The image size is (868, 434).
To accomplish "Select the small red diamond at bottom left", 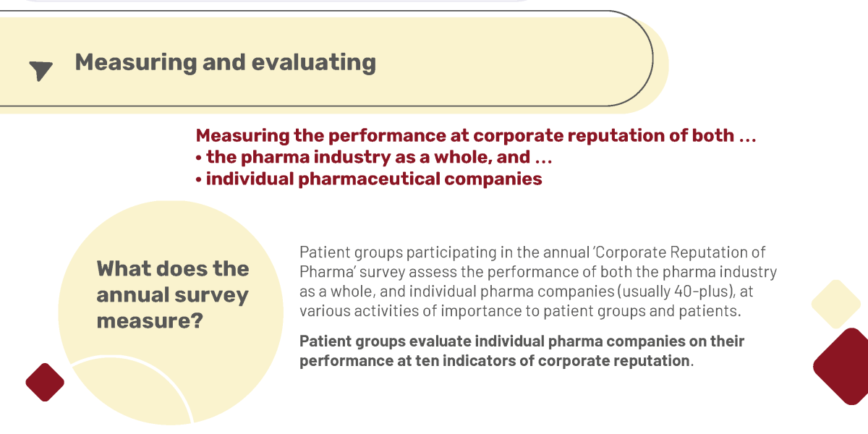I will [x=45, y=382].
